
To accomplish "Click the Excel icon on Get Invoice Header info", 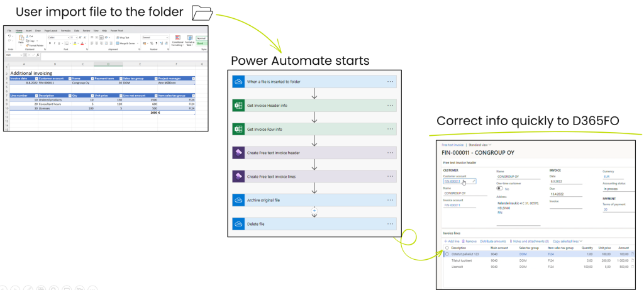I will tap(238, 105).
